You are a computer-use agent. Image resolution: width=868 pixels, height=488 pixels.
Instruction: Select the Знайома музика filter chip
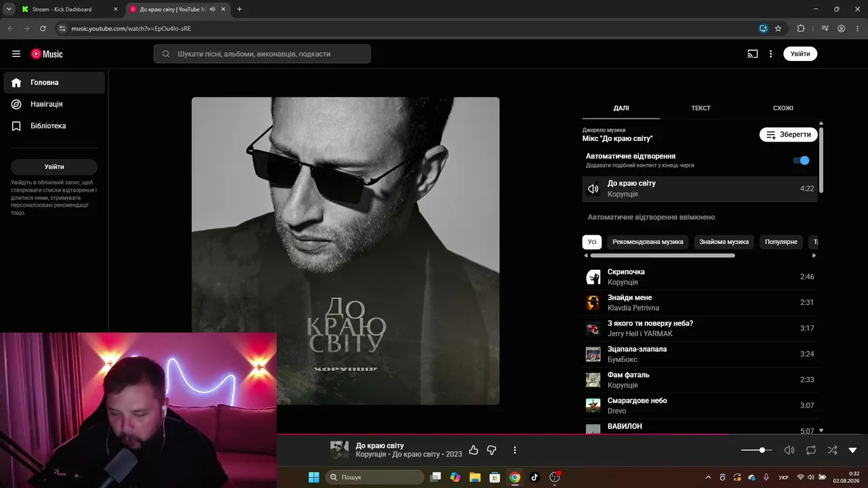pyautogui.click(x=724, y=242)
